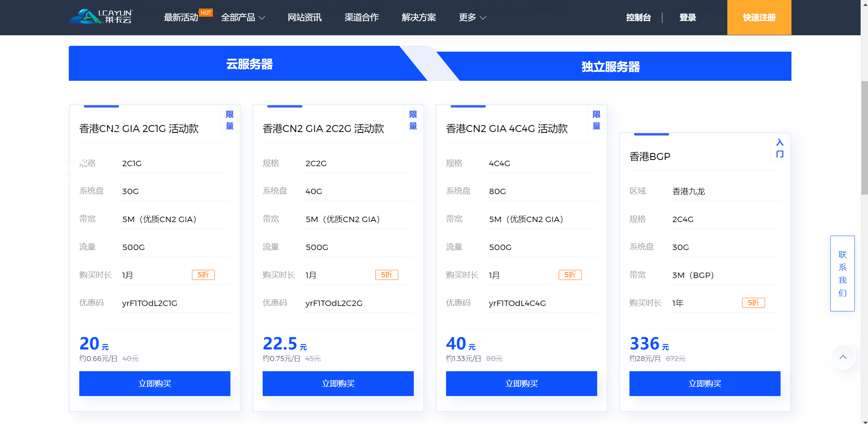Open the 网站资讯 menu item
868x424 pixels.
(305, 17)
